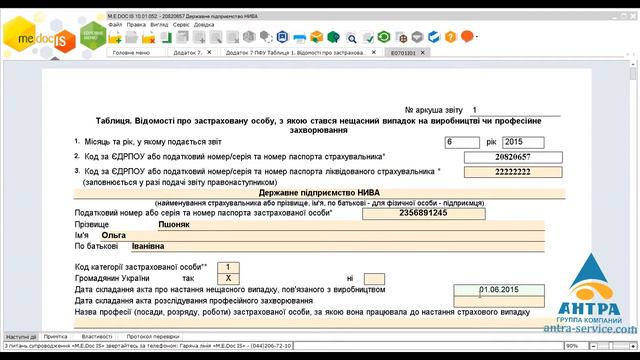Click the zoom out minus button

pos(593,346)
